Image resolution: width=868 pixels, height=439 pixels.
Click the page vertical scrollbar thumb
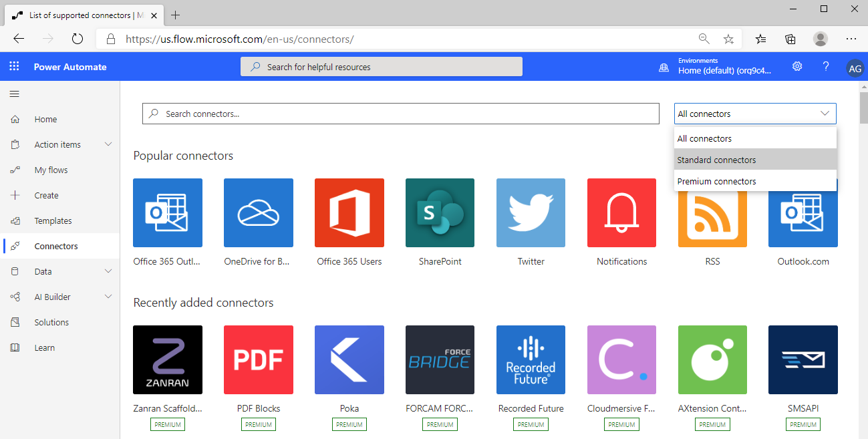click(x=863, y=107)
